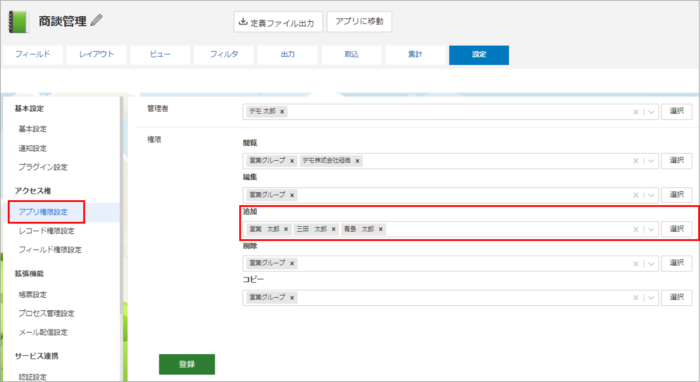Screen dimensions: 700x382
Task: Click 選択 button for the 閲覧 field
Action: tap(677, 160)
